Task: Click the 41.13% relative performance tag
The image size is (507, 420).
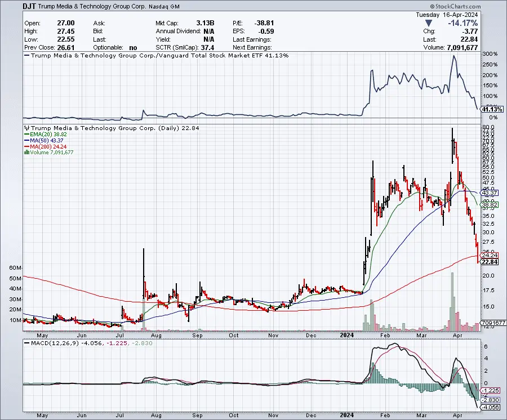Action: (x=487, y=109)
